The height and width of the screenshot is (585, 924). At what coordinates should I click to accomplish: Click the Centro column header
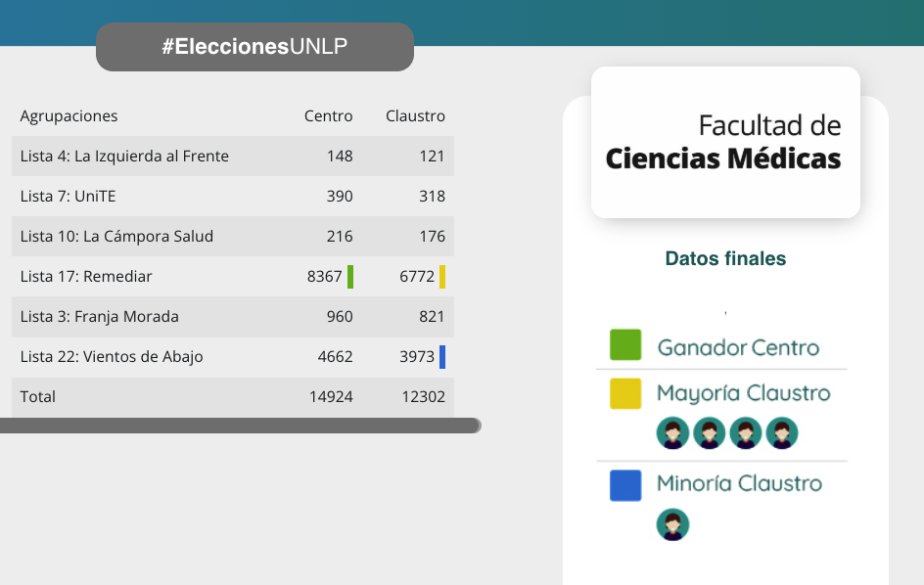point(328,115)
